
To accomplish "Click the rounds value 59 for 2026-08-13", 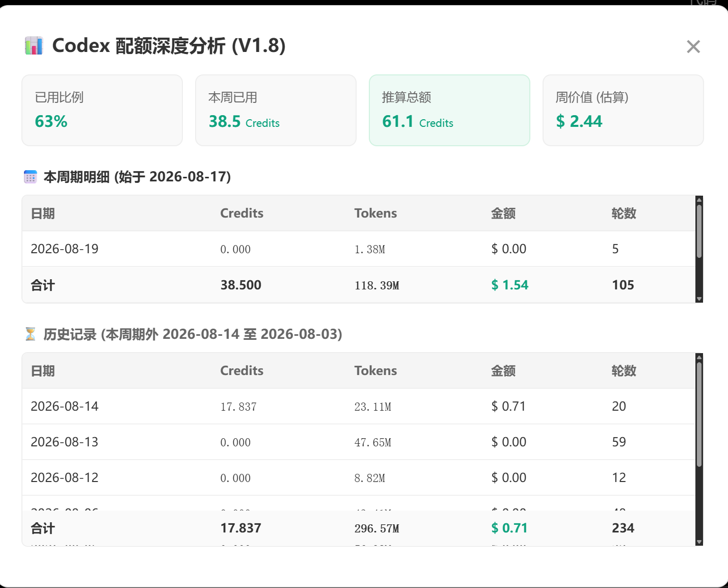I will click(x=619, y=442).
